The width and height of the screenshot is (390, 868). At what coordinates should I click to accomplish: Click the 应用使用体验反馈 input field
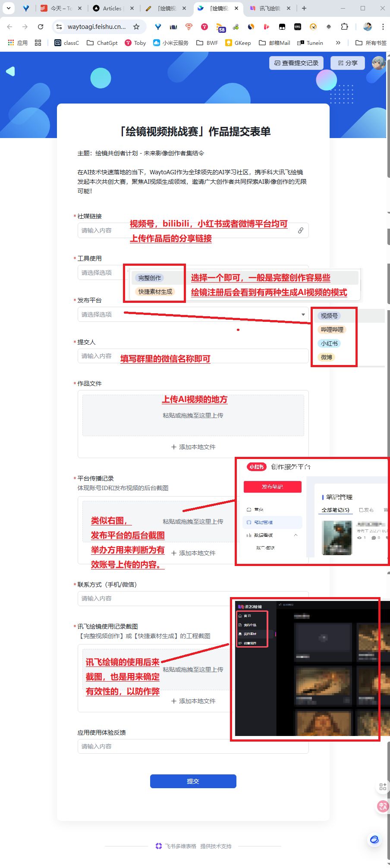(x=193, y=746)
